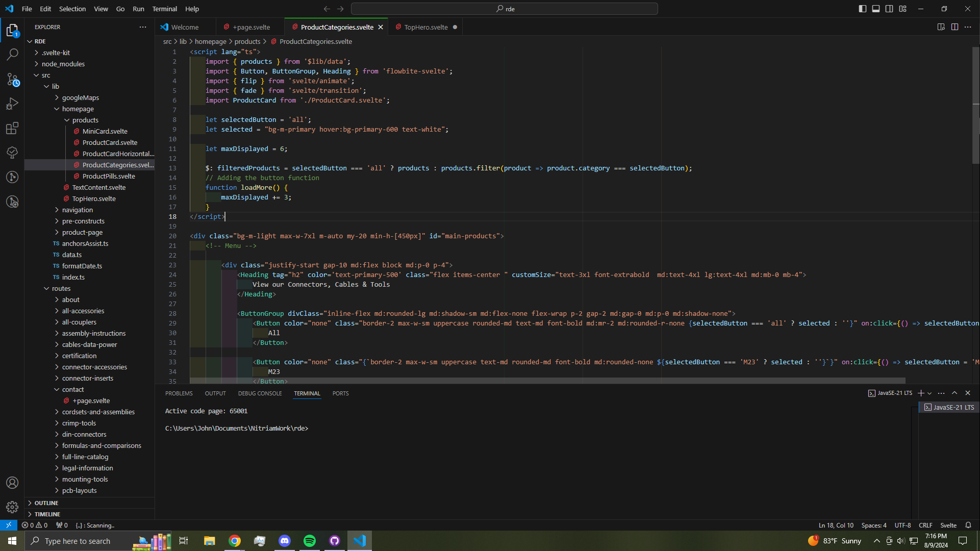980x551 pixels.
Task: Toggle bottom panel visibility
Action: pyautogui.click(x=876, y=9)
